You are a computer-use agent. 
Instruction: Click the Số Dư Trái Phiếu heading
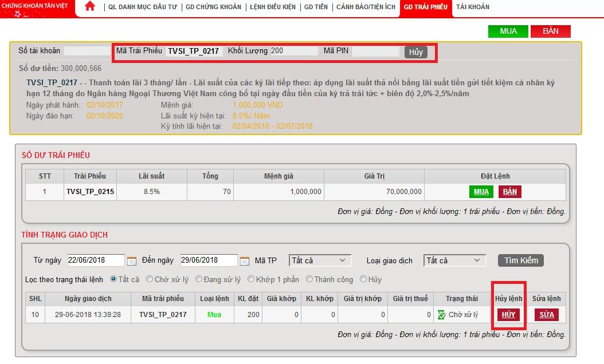(x=56, y=155)
